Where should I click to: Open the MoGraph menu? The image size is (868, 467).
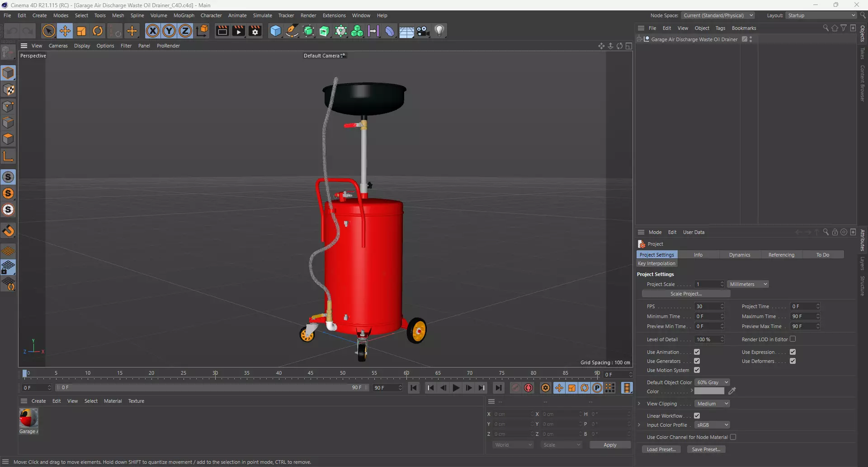pyautogui.click(x=184, y=15)
